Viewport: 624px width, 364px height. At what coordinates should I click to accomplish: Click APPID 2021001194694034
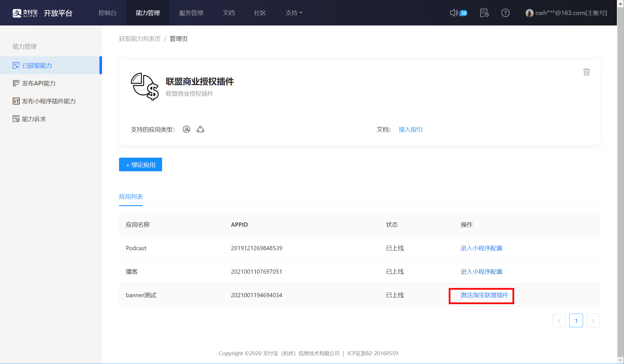tap(256, 295)
